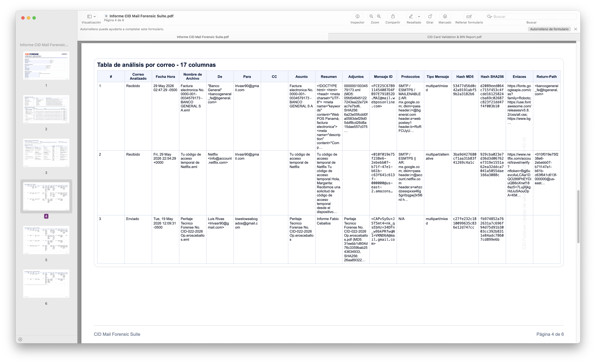The height and width of the screenshot is (364, 596).
Task: Click 'Informe Fabio Ceballos' summary cell
Action: (x=328, y=221)
